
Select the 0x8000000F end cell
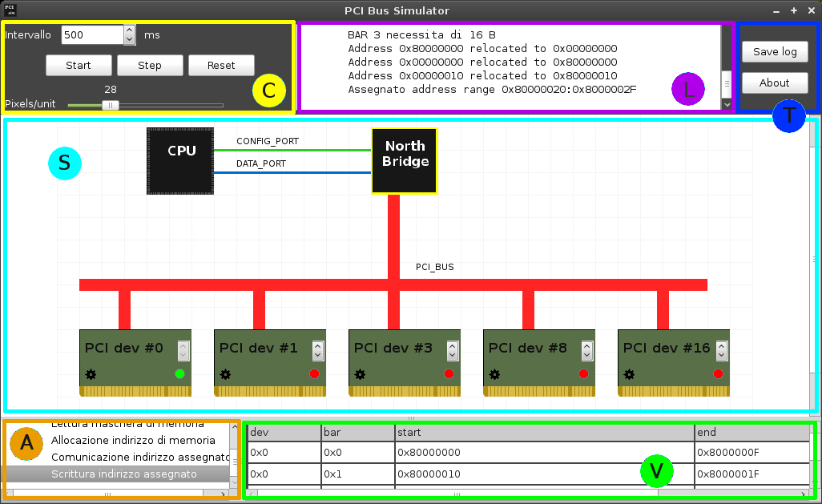752,452
